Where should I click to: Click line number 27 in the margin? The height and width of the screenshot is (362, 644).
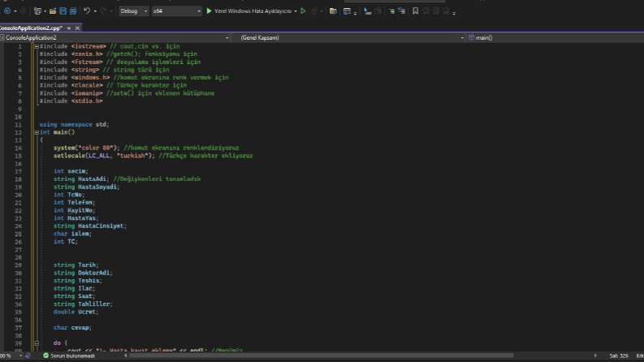coord(18,249)
